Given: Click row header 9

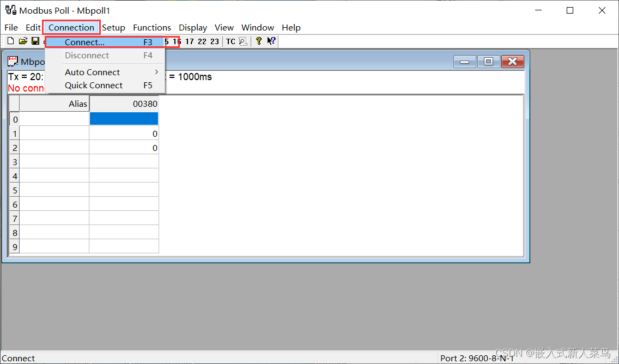Looking at the screenshot, I should click(15, 247).
